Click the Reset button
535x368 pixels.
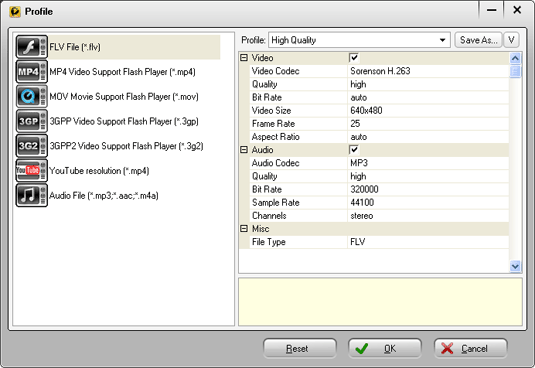click(x=300, y=348)
